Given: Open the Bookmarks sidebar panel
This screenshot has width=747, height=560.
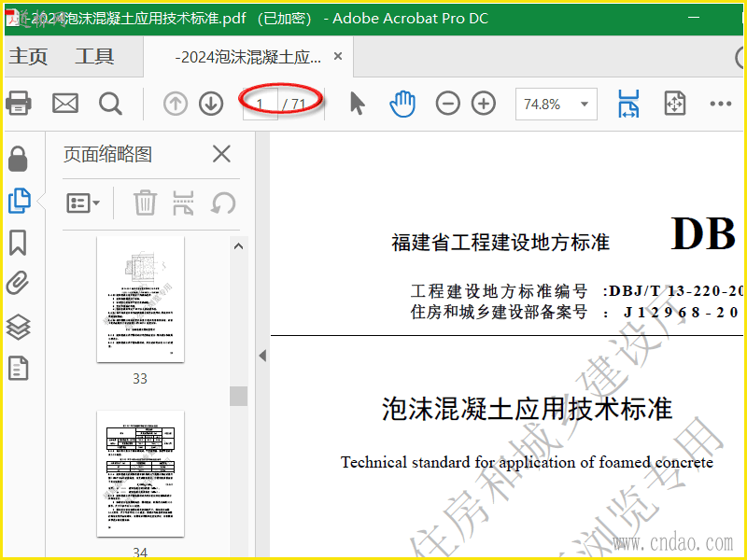Looking at the screenshot, I should click(x=18, y=243).
